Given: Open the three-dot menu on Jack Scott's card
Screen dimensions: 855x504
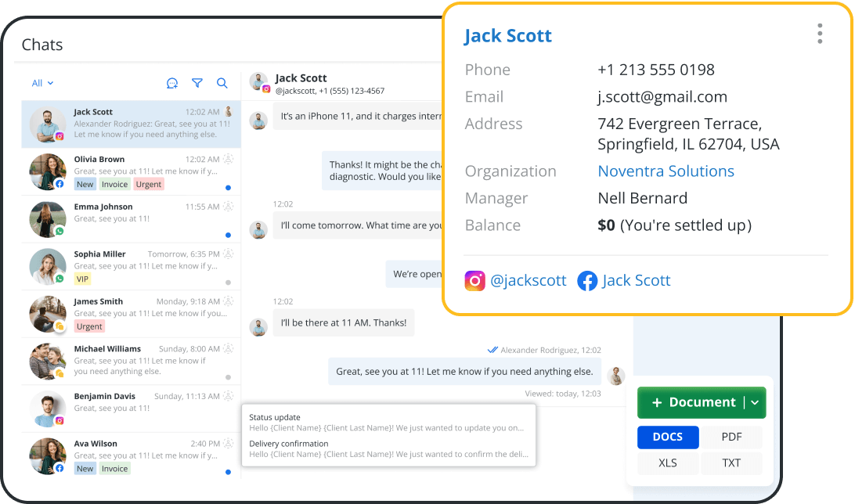Looking at the screenshot, I should (x=820, y=34).
